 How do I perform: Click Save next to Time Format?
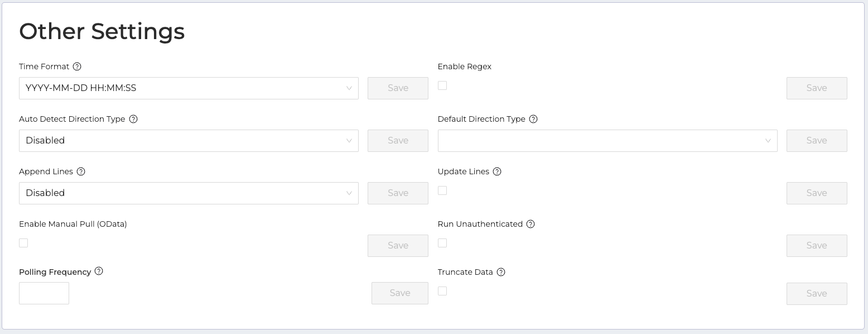(398, 88)
